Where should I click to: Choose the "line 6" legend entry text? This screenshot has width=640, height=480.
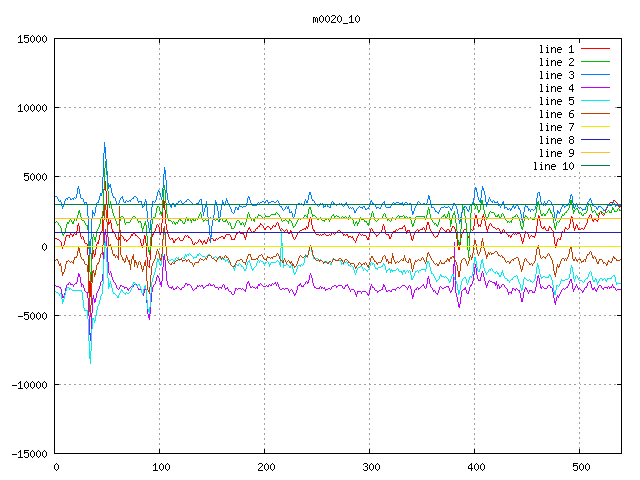(x=557, y=114)
